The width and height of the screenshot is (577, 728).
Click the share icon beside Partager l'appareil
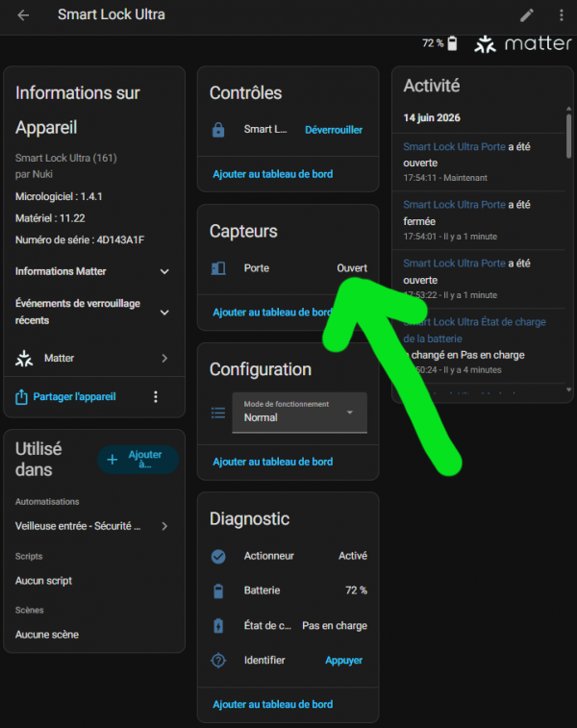click(21, 397)
